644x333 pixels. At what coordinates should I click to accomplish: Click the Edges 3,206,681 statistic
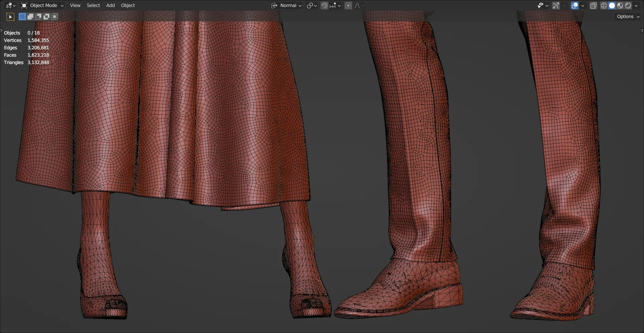click(x=26, y=48)
